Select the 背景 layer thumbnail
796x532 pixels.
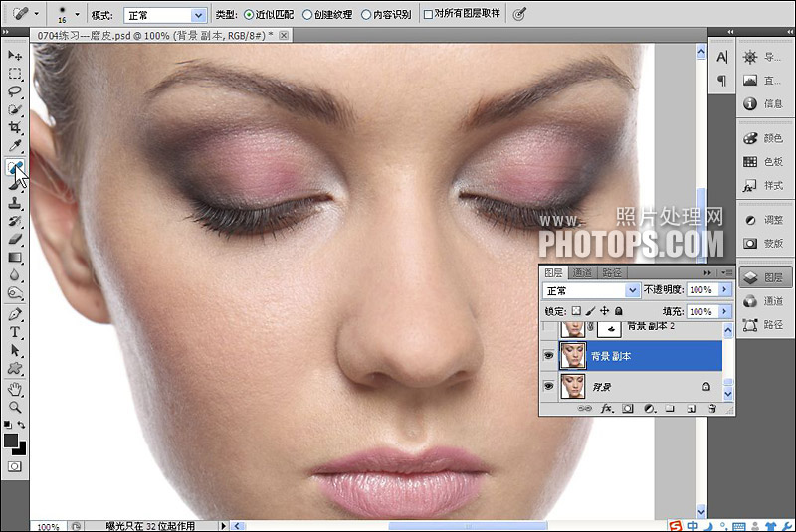(x=573, y=387)
